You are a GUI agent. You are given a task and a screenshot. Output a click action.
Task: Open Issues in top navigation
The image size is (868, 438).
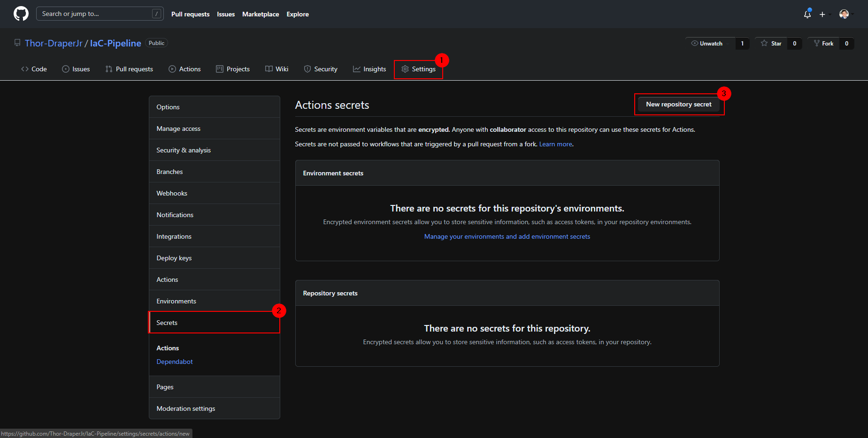coord(226,14)
